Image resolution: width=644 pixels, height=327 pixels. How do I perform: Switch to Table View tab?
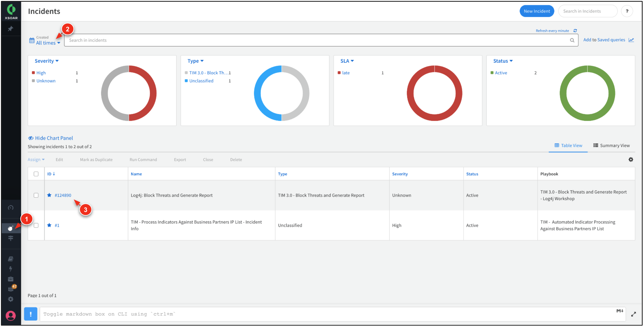tap(568, 146)
